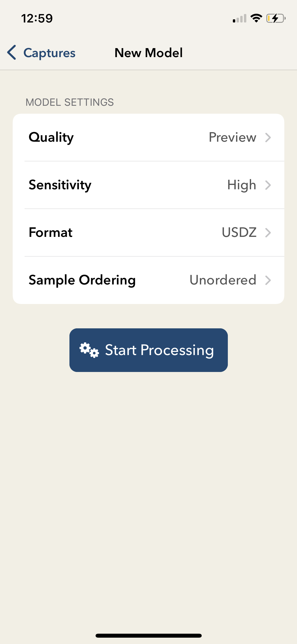The image size is (297, 644).
Task: Tap the New Model title
Action: click(x=148, y=53)
